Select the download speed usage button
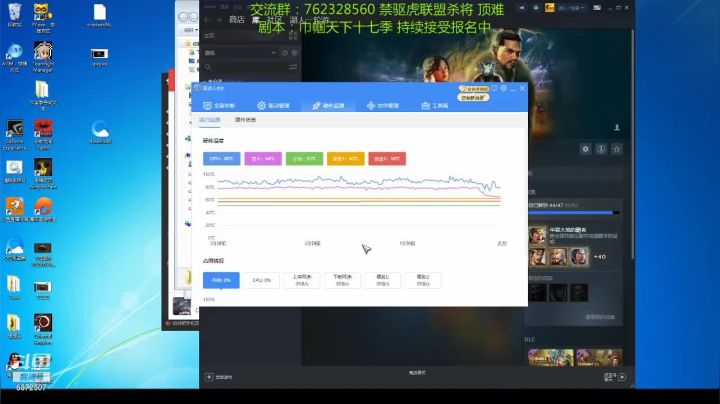Screen dimensions: 720x404 (342, 280)
